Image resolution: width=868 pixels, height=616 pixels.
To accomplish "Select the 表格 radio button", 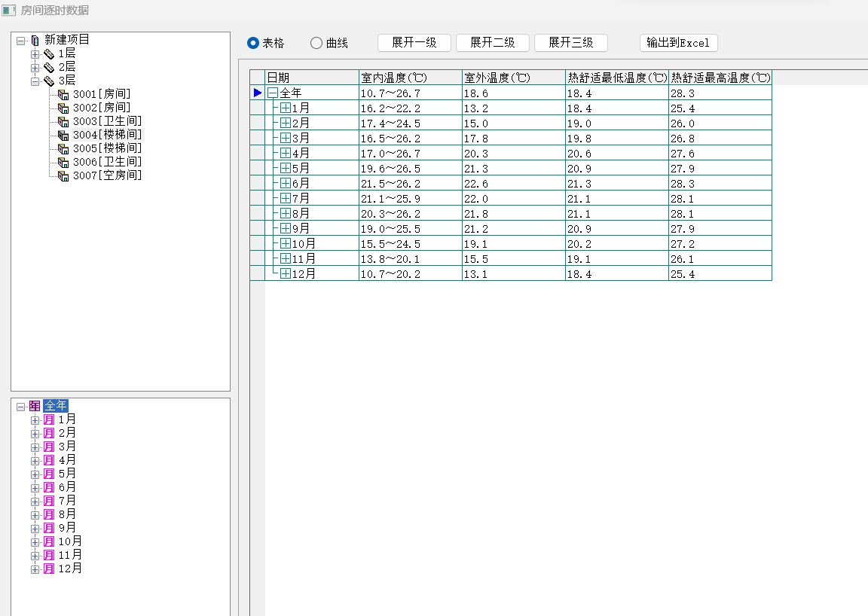I will coord(253,43).
